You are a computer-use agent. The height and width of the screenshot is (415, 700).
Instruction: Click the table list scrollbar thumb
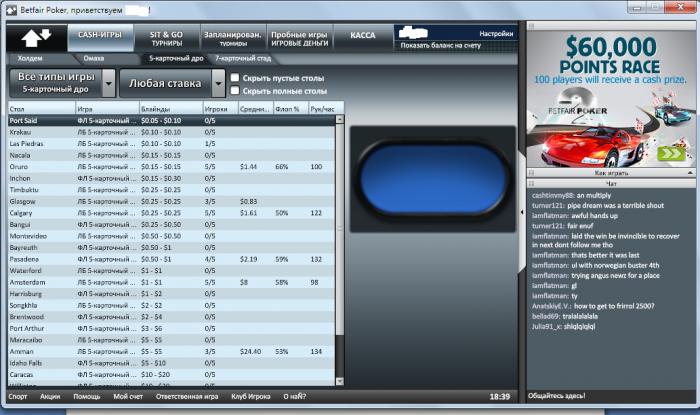click(x=340, y=229)
